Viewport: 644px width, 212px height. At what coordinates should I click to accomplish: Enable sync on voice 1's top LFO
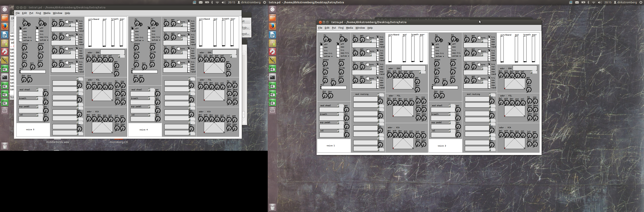(x=367, y=38)
